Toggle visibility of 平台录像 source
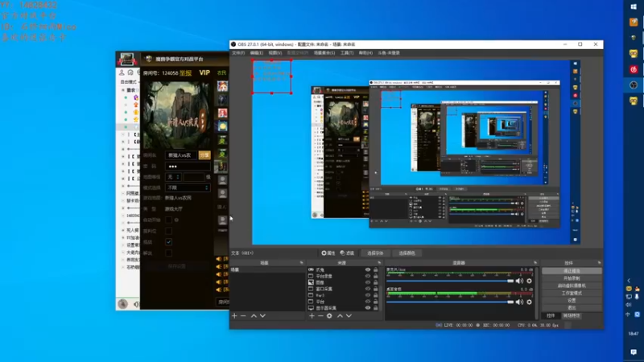This screenshot has height=362, width=644. click(x=368, y=276)
